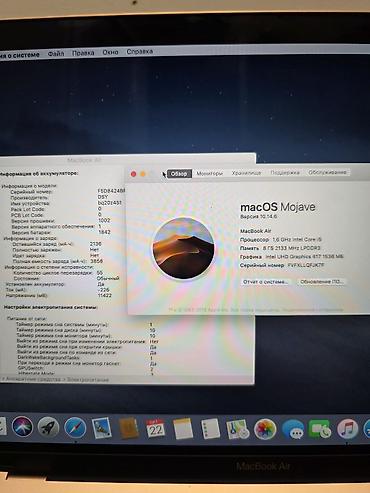
Task: Click the Обычный condition value
Action: (x=108, y=278)
